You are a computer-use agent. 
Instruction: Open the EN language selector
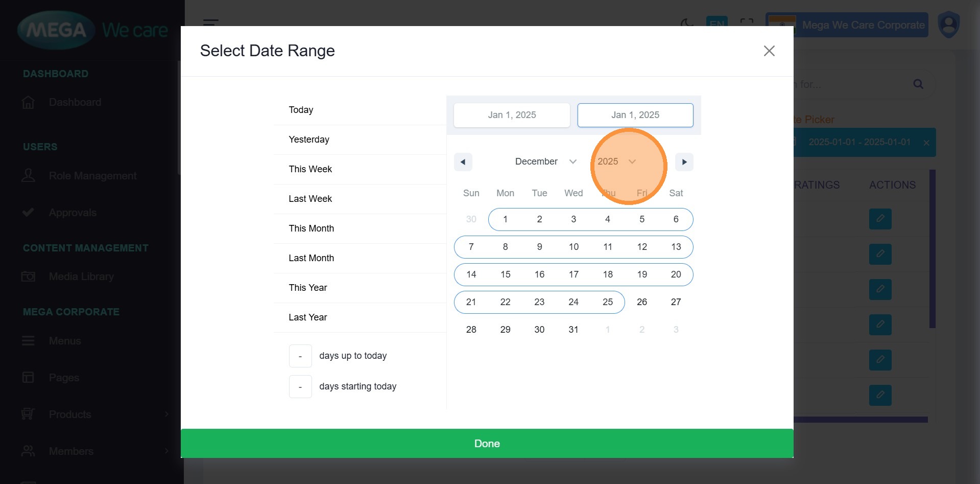point(716,24)
